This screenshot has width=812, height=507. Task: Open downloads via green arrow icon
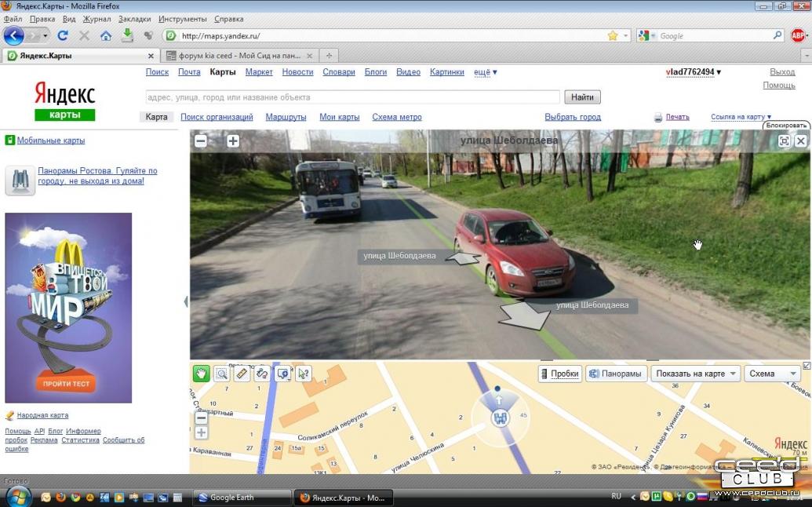click(x=127, y=35)
